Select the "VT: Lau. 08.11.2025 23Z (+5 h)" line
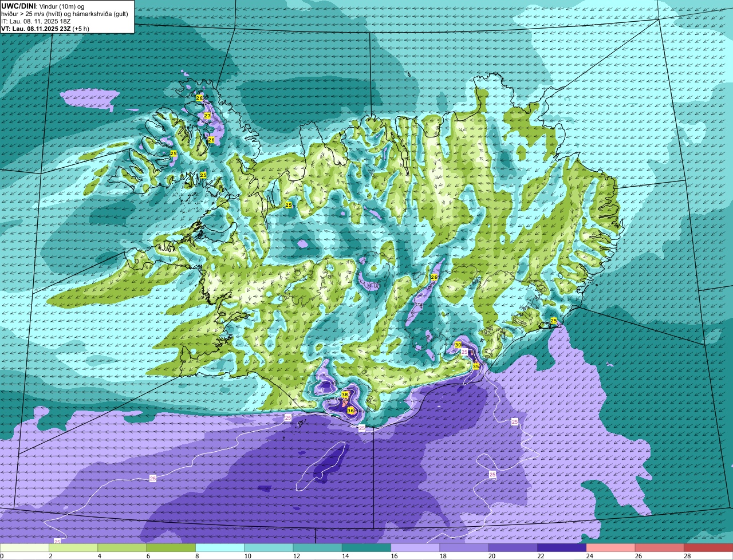The width and height of the screenshot is (733, 560). click(45, 28)
